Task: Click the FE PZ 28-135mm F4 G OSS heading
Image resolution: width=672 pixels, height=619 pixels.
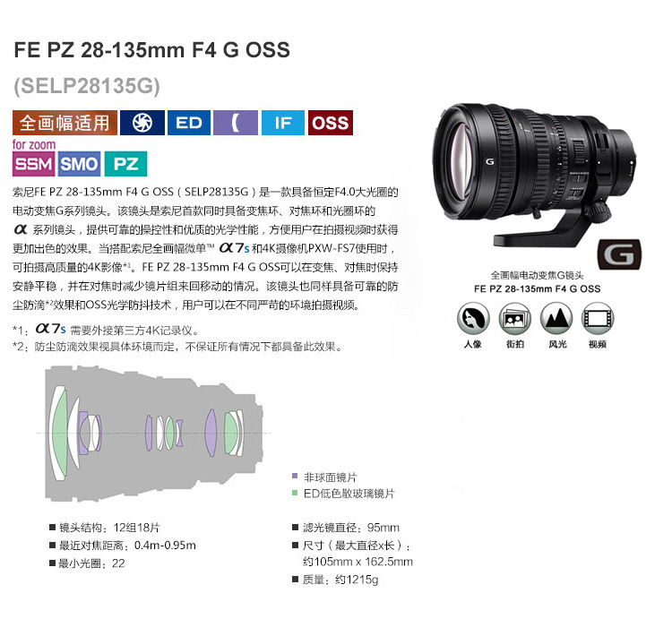Action: (151, 49)
